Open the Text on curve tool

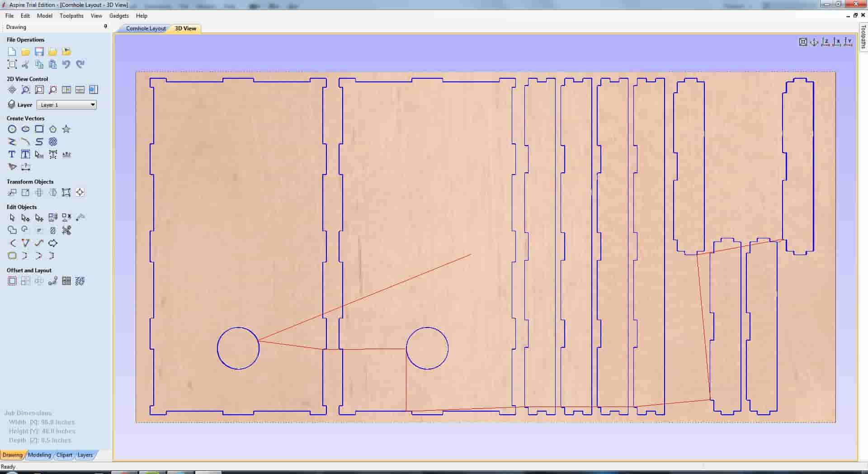click(x=66, y=154)
